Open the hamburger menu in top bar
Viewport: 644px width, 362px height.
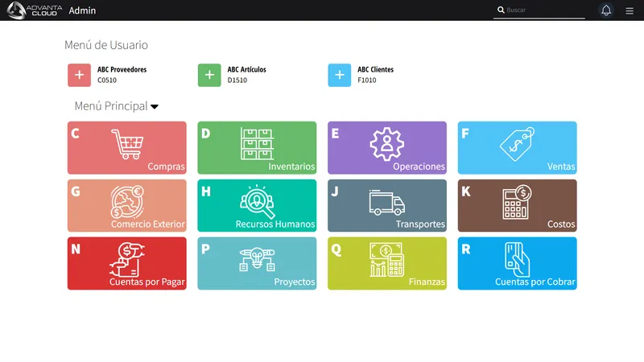click(x=630, y=10)
